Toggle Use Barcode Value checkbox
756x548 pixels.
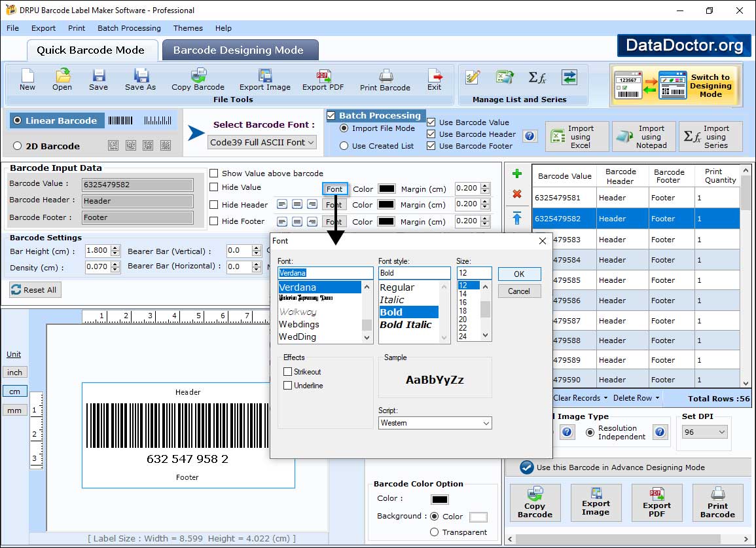click(x=431, y=122)
